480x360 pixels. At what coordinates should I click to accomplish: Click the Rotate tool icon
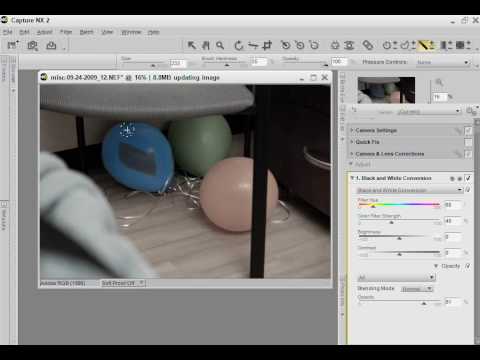coord(238,45)
